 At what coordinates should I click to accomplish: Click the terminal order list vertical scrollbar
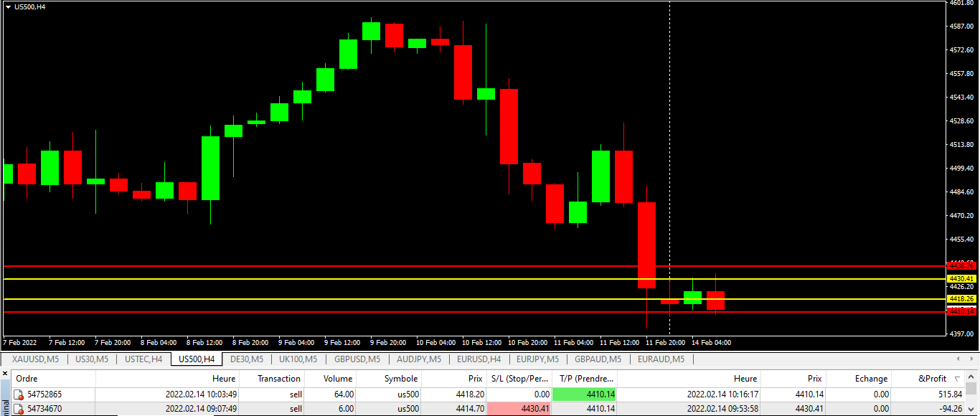pos(971,394)
